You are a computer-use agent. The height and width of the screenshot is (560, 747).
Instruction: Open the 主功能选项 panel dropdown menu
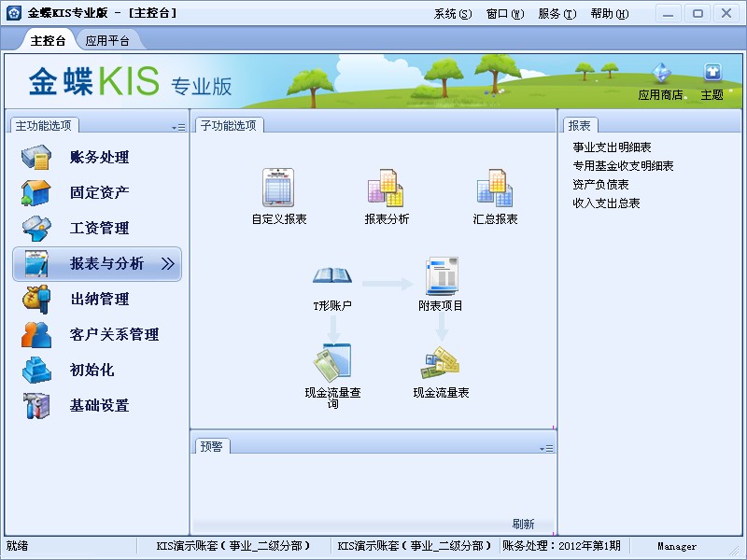tap(178, 128)
